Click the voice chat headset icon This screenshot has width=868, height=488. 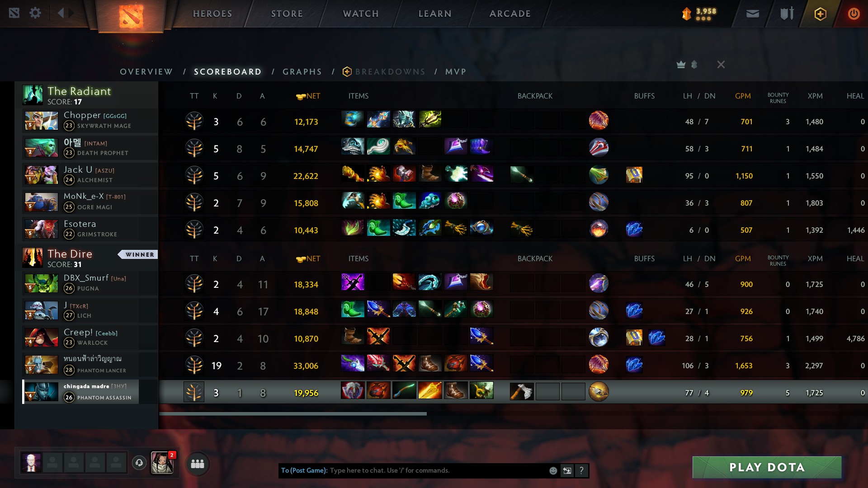tap(139, 463)
